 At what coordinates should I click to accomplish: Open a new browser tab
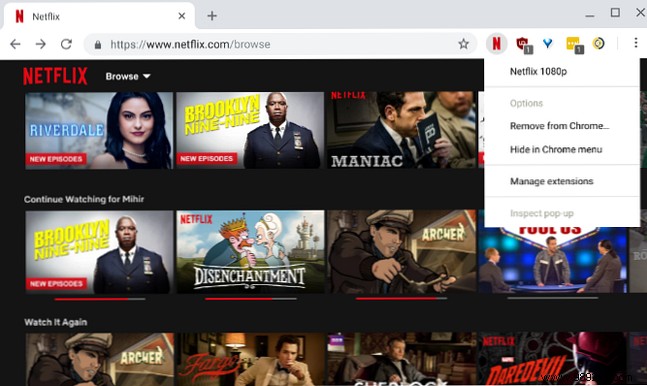click(212, 16)
